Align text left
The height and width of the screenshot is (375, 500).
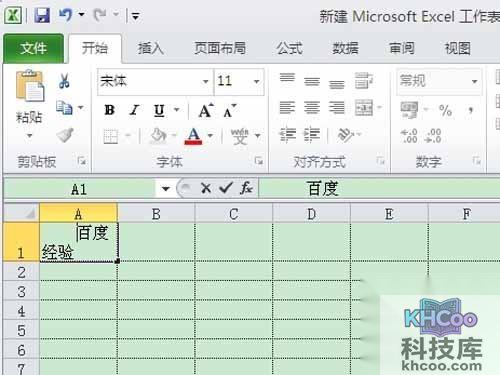287,108
